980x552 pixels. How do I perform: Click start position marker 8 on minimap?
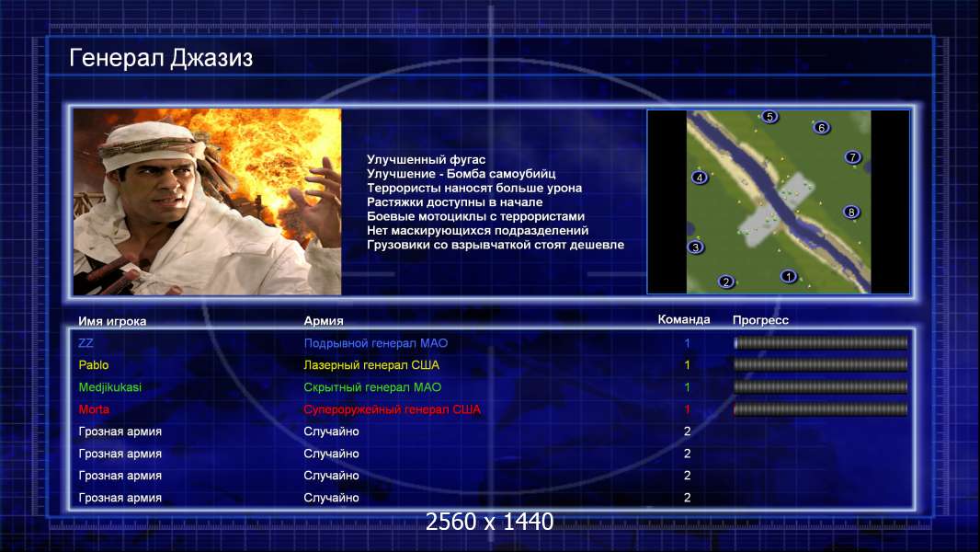point(850,212)
